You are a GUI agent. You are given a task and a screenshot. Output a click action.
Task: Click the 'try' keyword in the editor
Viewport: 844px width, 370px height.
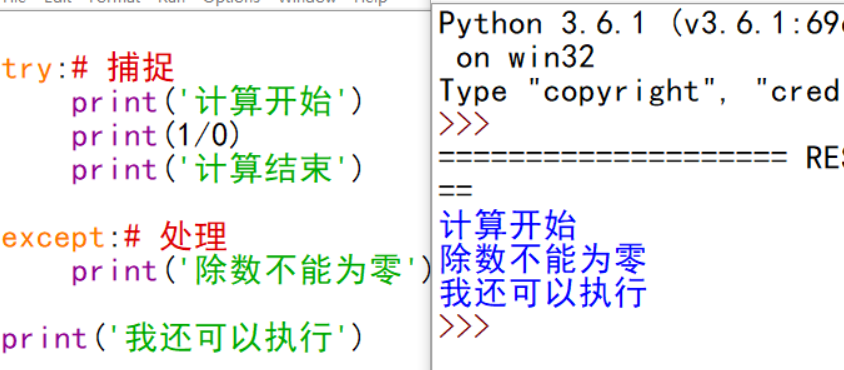[x=27, y=70]
